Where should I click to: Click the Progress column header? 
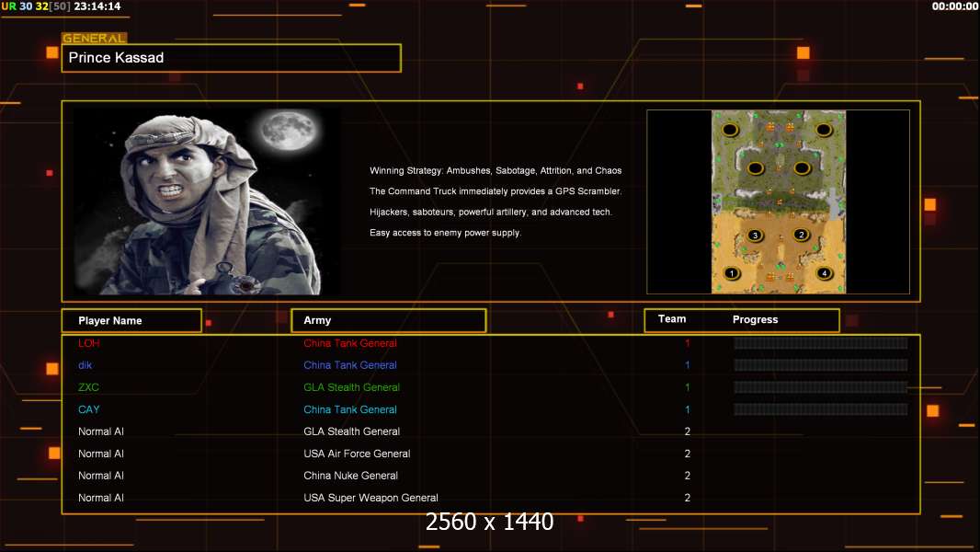coord(755,319)
